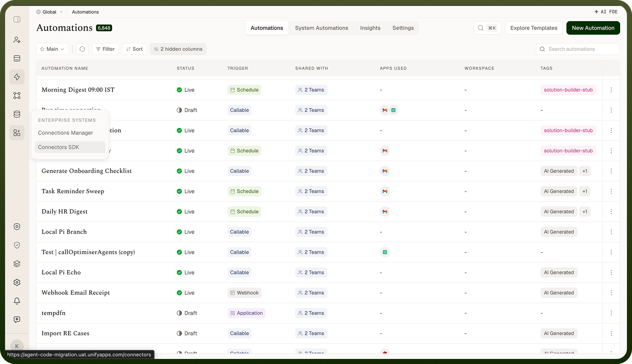This screenshot has height=364, width=632.
Task: Open the database sidebar icon
Action: tap(17, 114)
